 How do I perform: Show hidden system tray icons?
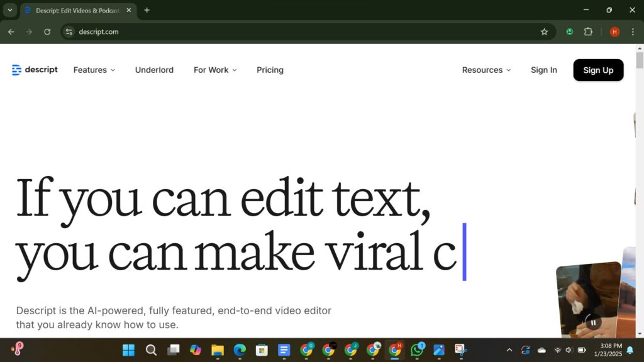tap(509, 350)
